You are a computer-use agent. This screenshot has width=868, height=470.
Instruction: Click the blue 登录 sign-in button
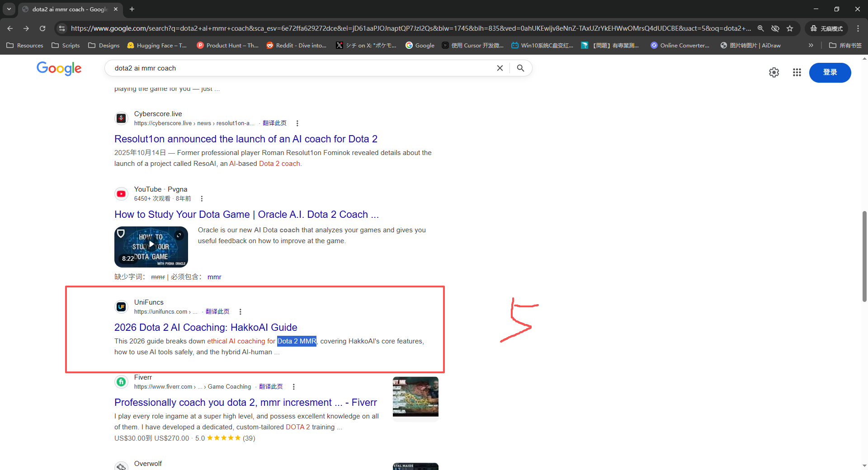pos(830,72)
